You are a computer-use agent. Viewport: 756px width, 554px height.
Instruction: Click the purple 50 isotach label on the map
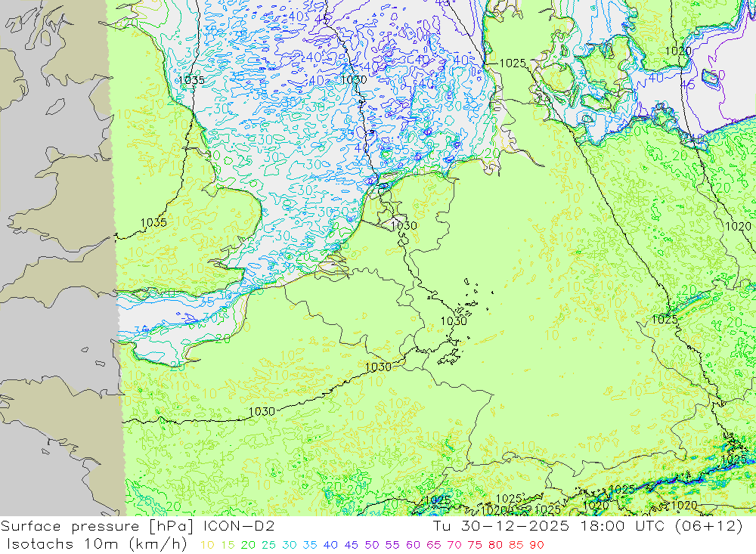[x=717, y=75]
